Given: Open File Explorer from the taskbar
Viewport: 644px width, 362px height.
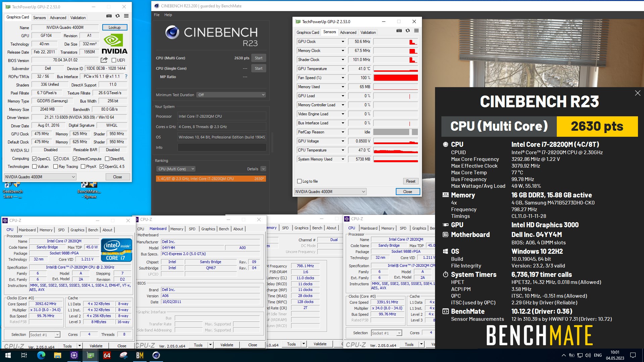Looking at the screenshot, I should pos(57,355).
